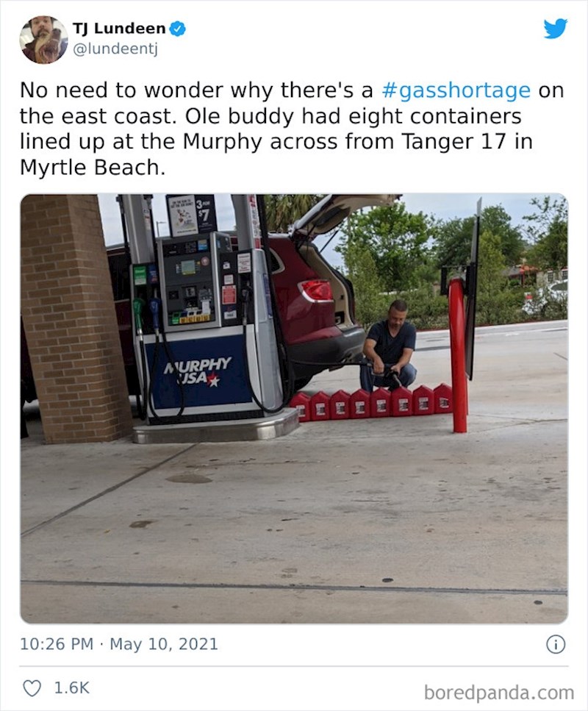Open the #gasshortage hashtag

coord(456,90)
